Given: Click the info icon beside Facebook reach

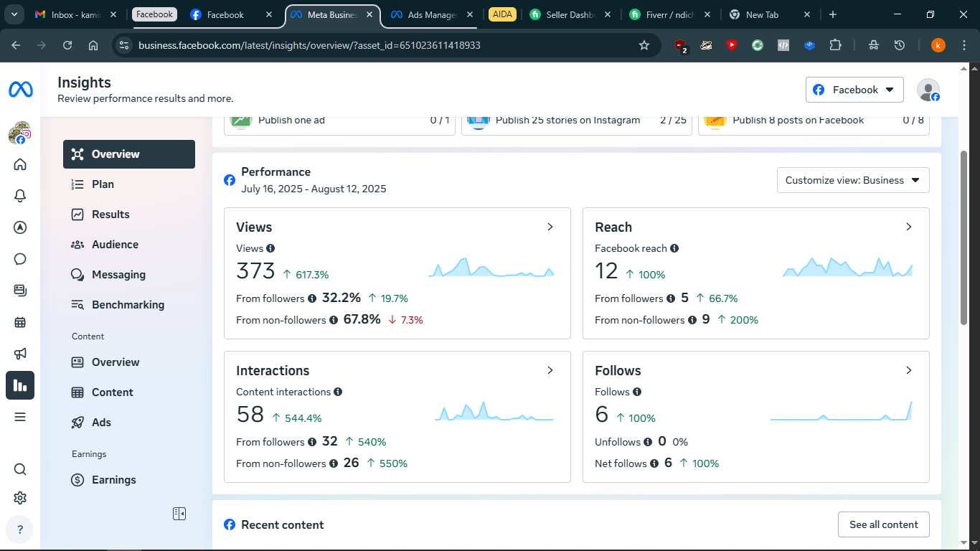Looking at the screenshot, I should (x=674, y=248).
